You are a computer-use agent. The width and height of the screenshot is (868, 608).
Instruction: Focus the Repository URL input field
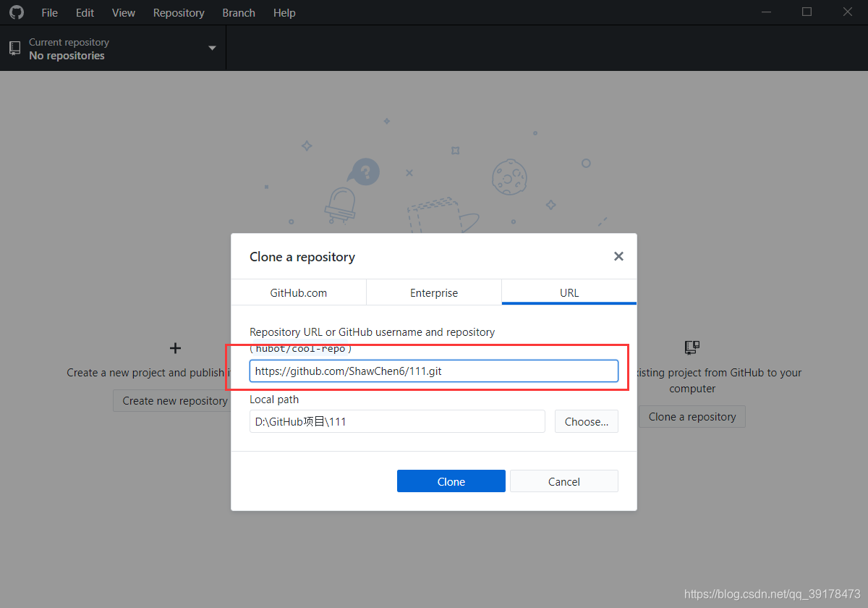(x=434, y=371)
